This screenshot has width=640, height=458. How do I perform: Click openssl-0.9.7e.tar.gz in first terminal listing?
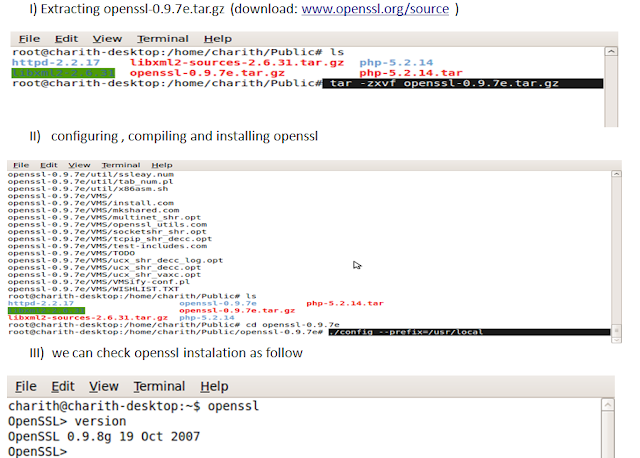207,73
